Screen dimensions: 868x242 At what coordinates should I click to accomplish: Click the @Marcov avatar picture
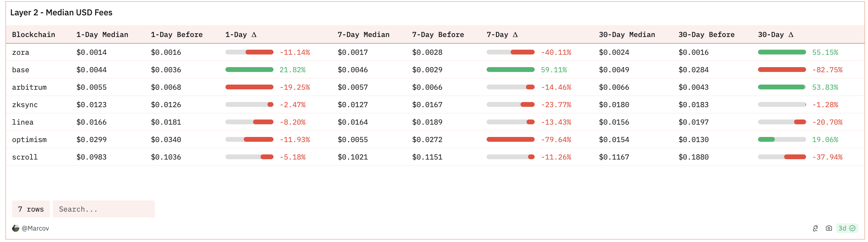(16, 228)
